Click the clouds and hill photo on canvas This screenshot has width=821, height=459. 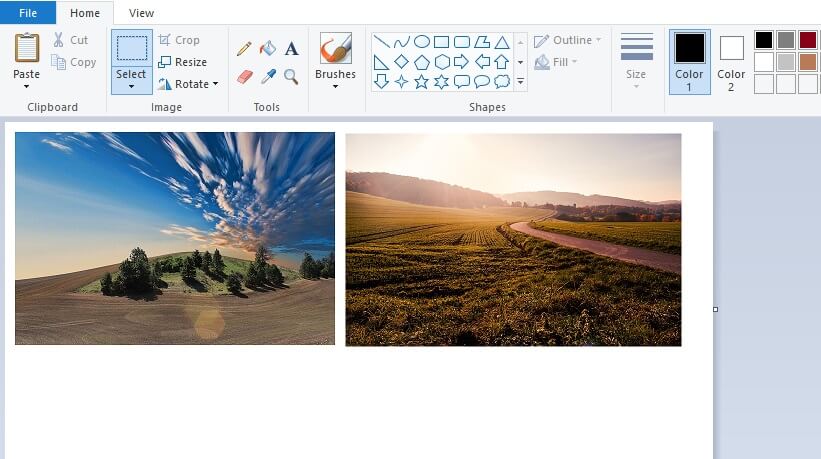175,238
